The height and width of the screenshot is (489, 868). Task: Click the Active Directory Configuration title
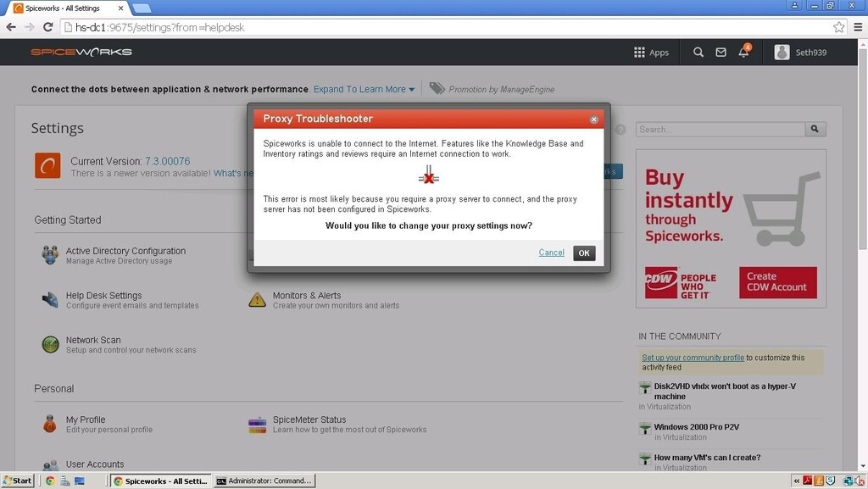coord(125,251)
